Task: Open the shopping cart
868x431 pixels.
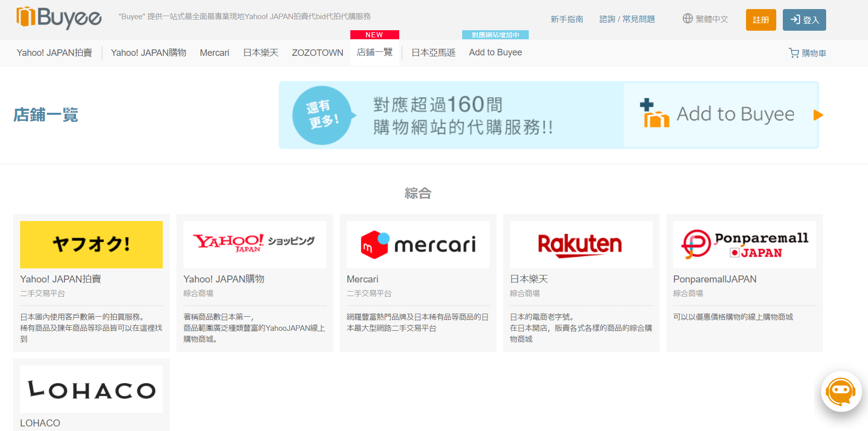Action: coord(807,53)
